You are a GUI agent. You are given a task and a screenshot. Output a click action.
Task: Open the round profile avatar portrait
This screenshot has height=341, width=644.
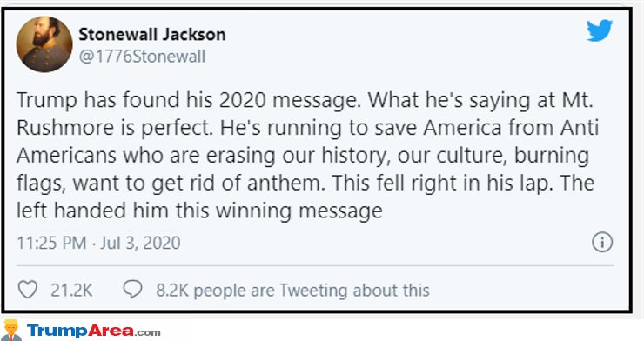click(x=44, y=44)
